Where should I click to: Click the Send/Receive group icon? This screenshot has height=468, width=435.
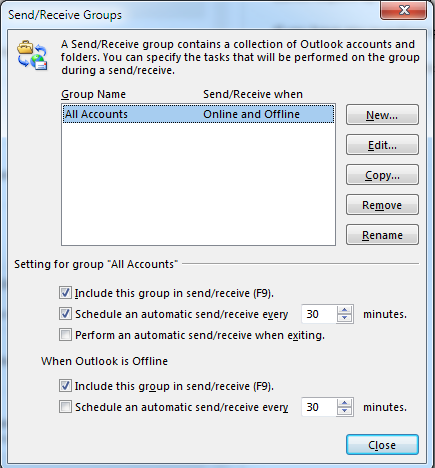32,55
